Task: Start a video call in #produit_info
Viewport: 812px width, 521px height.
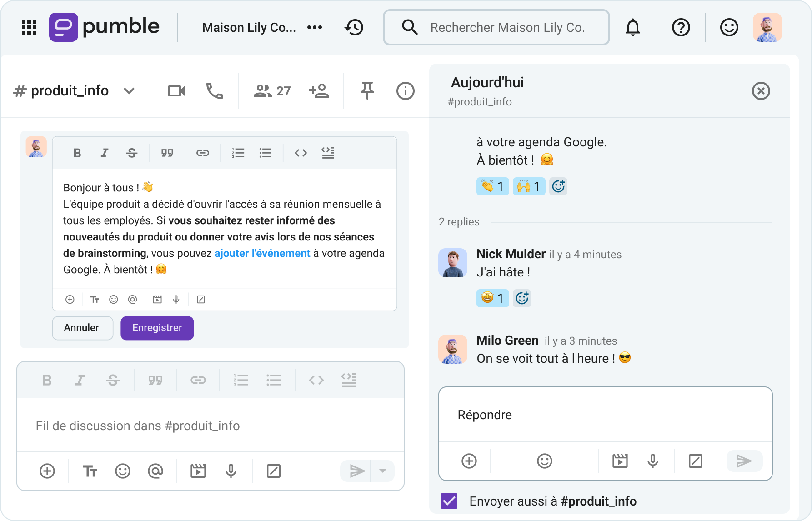Action: (176, 90)
